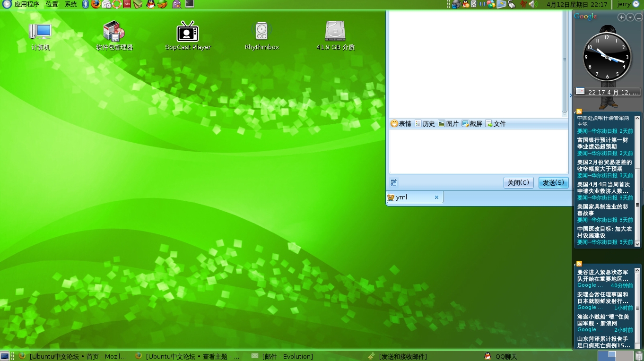Launch QQ penguin from top panel

tap(151, 4)
